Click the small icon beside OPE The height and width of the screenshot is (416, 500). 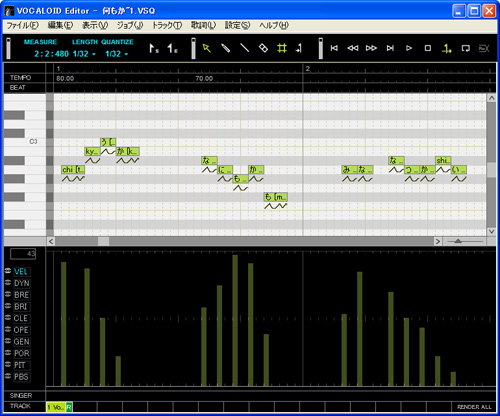pyautogui.click(x=8, y=329)
